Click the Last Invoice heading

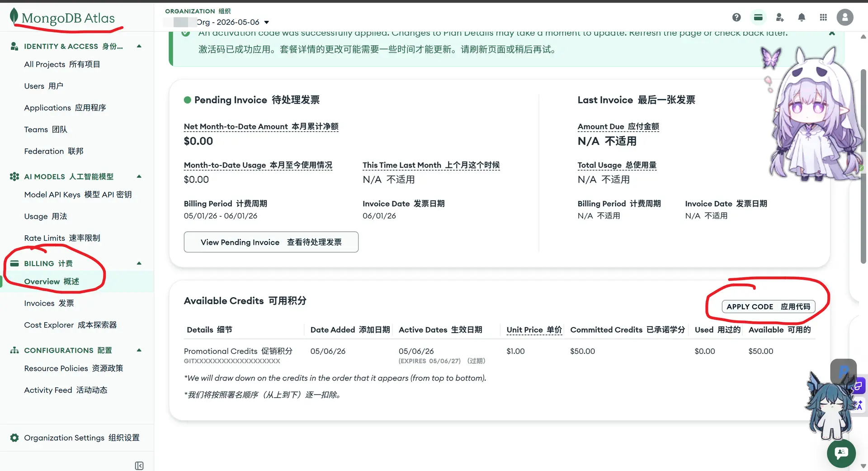[x=636, y=100]
